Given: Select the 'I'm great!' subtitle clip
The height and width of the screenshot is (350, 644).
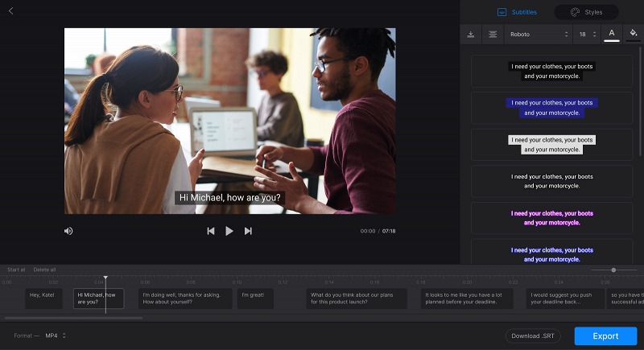Looking at the screenshot, I should tap(255, 299).
